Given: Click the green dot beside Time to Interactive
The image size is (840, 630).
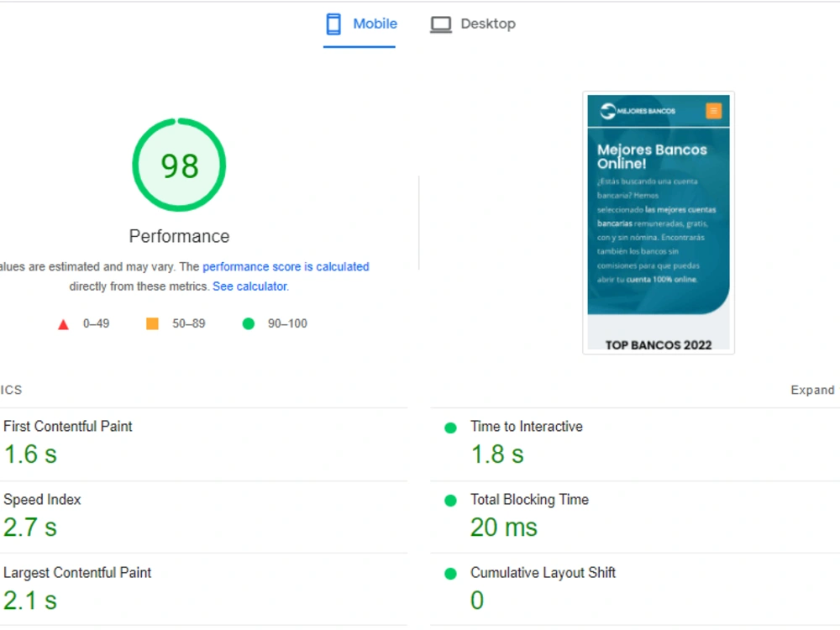Looking at the screenshot, I should (x=450, y=428).
